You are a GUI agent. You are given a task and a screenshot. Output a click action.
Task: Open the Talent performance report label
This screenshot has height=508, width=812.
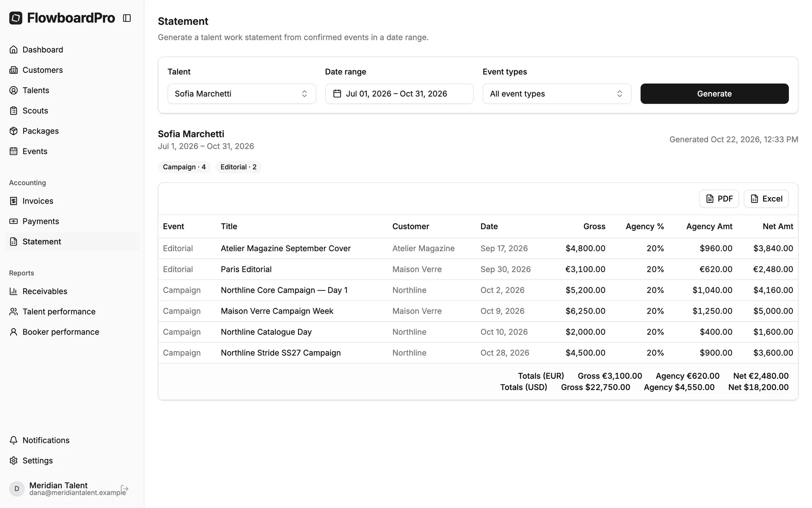coord(59,311)
